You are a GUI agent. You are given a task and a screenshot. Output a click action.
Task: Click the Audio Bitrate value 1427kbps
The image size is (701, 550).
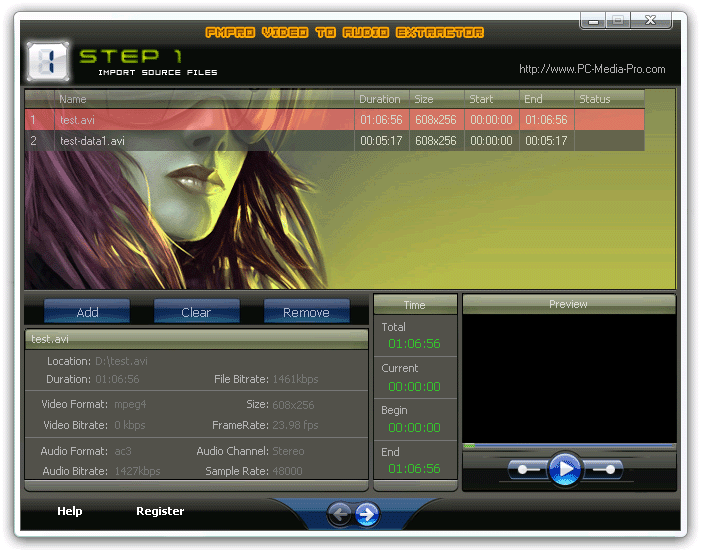tap(137, 471)
